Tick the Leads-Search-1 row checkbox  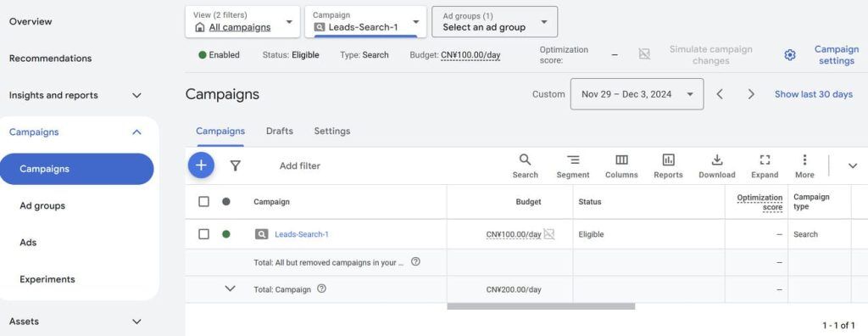point(203,234)
